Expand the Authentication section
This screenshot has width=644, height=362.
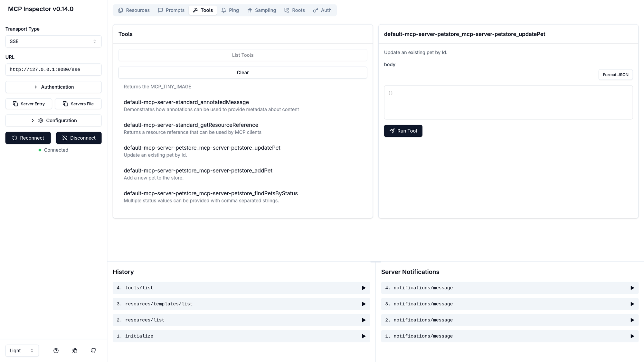click(53, 87)
